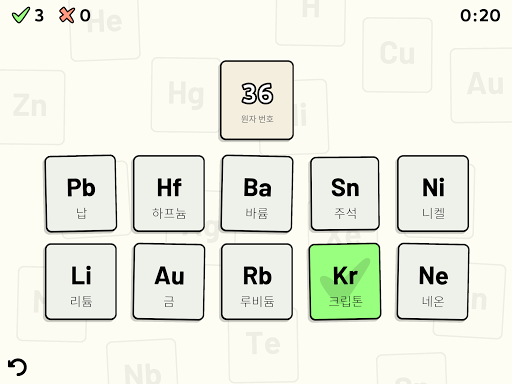Choose the Ni nickel card

point(433,193)
